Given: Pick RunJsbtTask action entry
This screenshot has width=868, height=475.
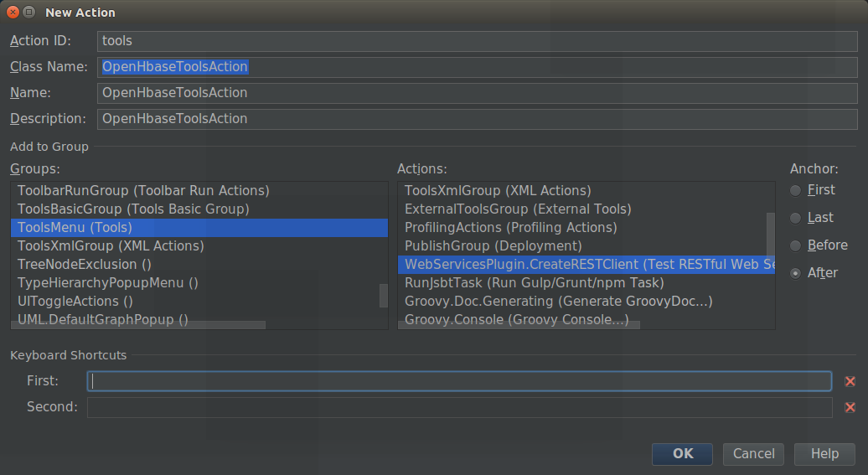Looking at the screenshot, I should [x=534, y=282].
